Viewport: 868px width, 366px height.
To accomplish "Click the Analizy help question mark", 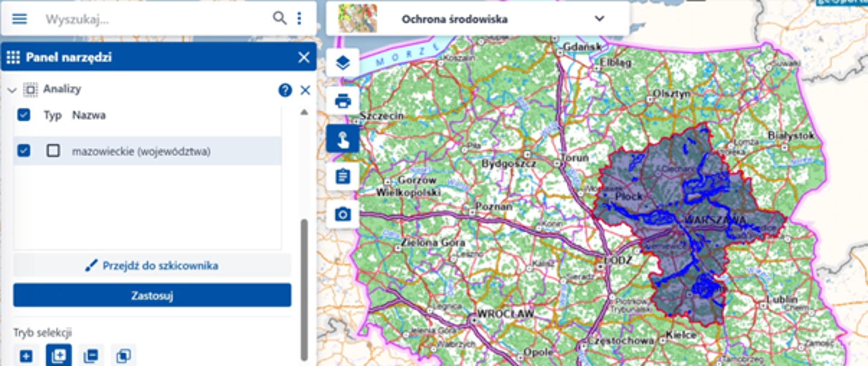I will pyautogui.click(x=285, y=90).
